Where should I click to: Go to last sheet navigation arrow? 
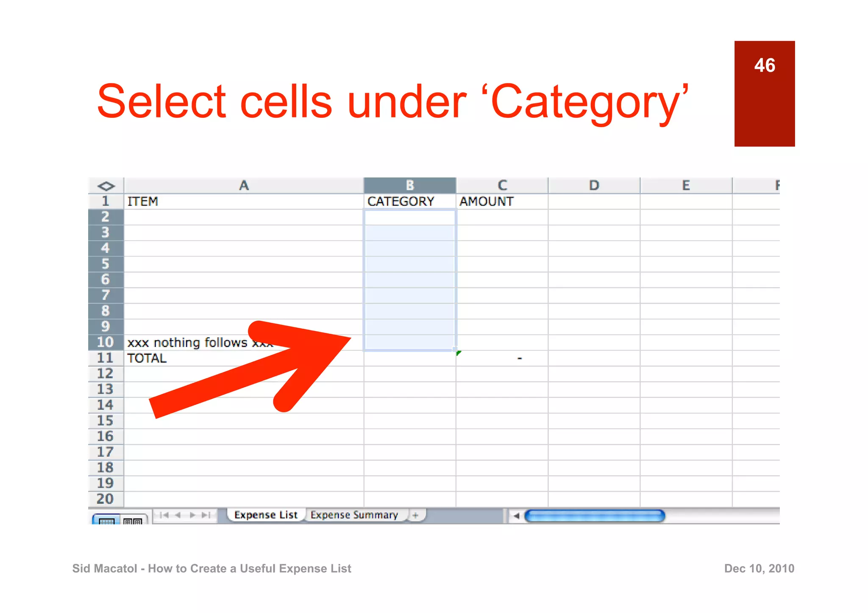(x=206, y=515)
